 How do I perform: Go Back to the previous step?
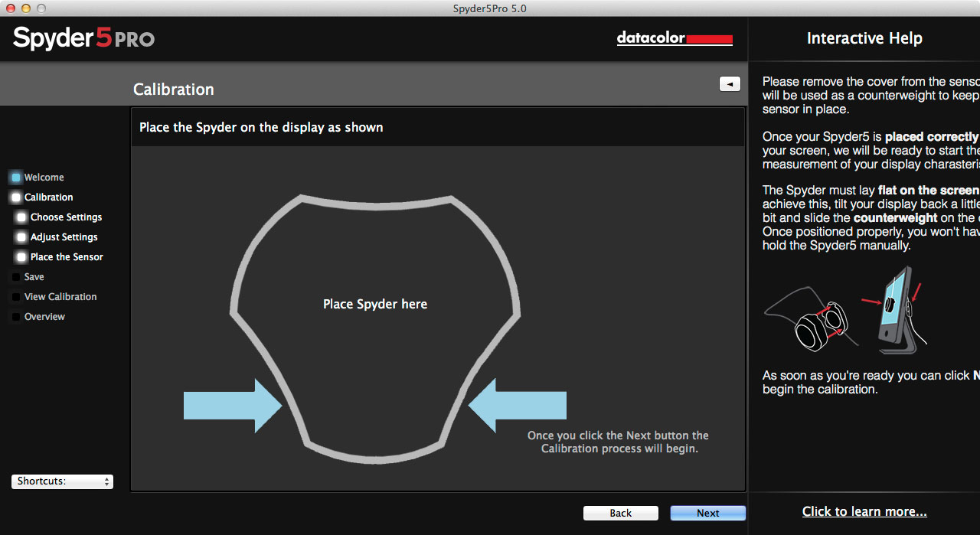pos(620,513)
